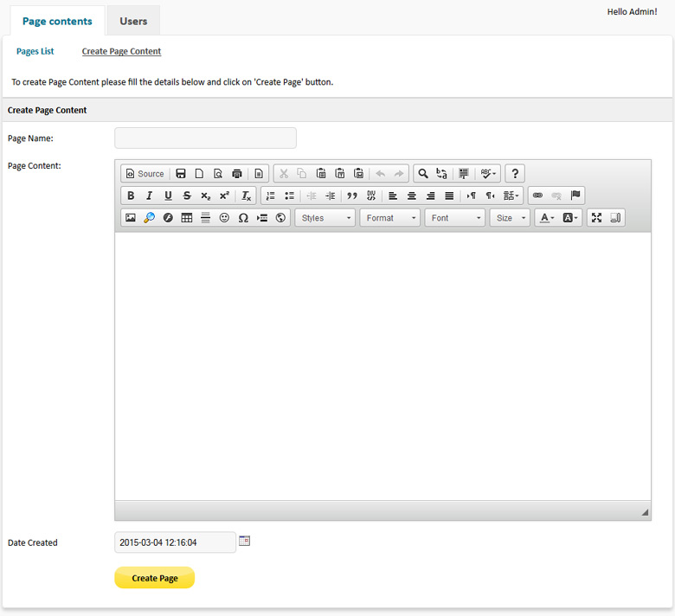Open the Background Color picker
This screenshot has width=675, height=616.
pyautogui.click(x=570, y=218)
